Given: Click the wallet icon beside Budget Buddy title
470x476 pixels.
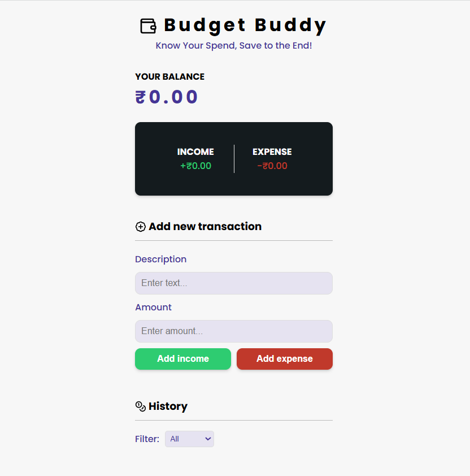Looking at the screenshot, I should coord(147,25).
